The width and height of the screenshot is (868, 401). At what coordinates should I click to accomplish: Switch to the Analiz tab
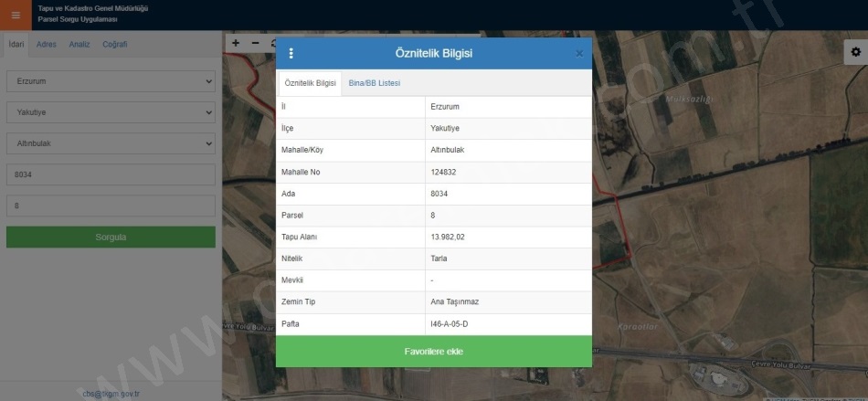click(x=79, y=45)
